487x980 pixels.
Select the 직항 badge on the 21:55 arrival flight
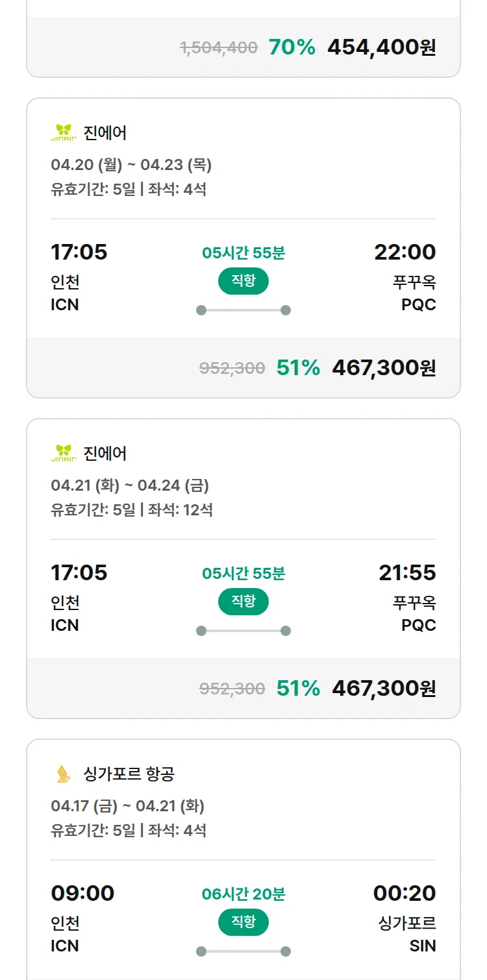(x=243, y=602)
